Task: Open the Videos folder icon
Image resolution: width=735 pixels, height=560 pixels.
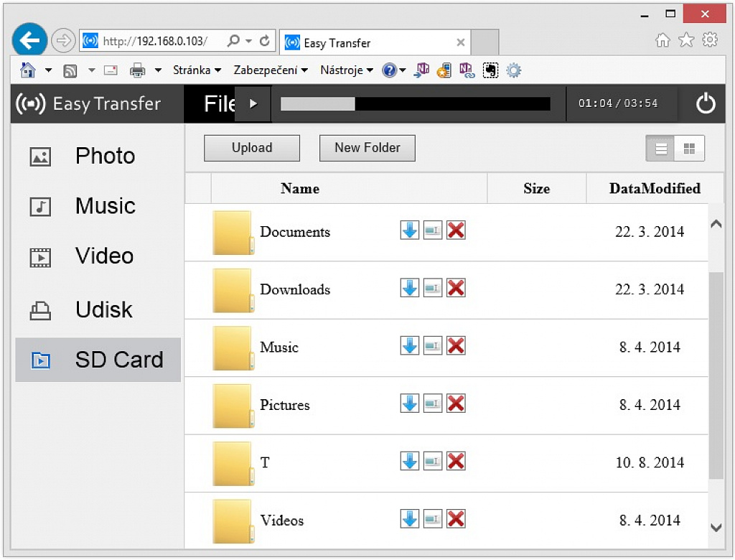Action: (233, 521)
